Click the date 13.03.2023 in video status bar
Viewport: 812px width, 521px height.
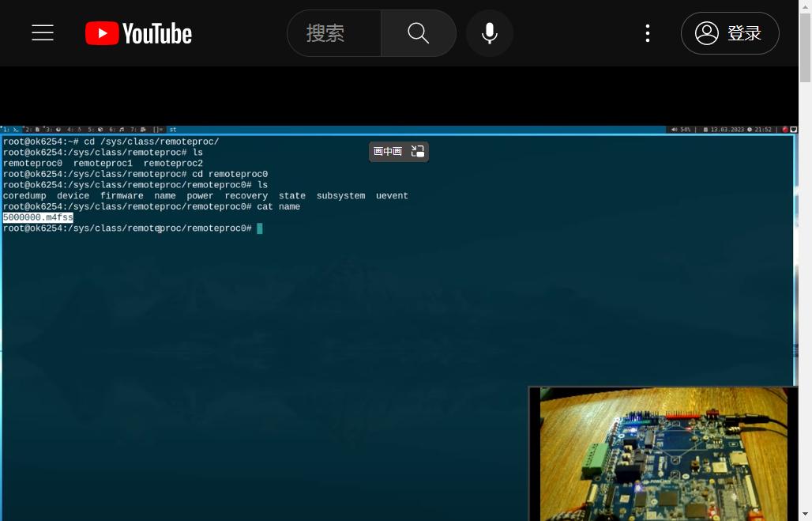pos(725,130)
